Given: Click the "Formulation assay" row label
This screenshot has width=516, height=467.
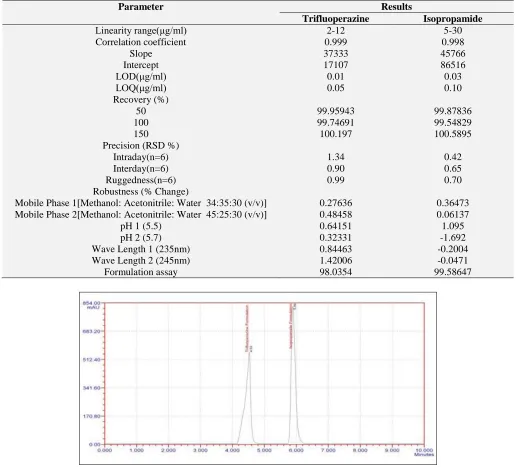Looking at the screenshot, I should pyautogui.click(x=141, y=272).
